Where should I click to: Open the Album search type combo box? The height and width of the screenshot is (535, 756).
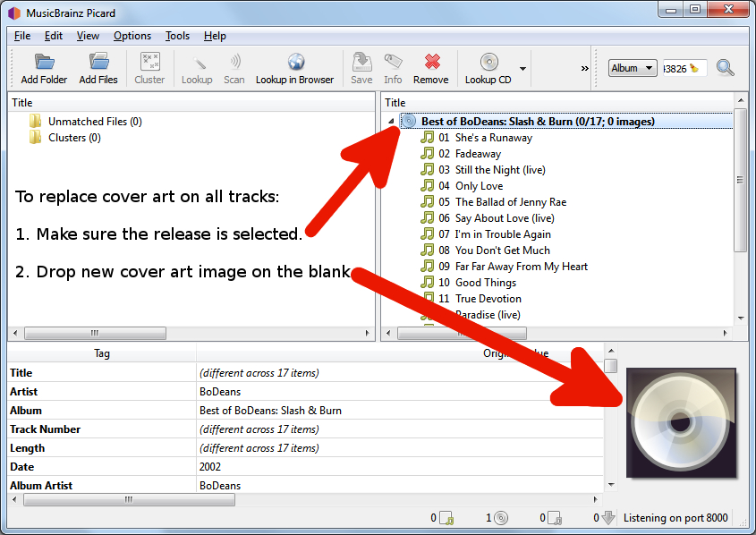tap(633, 68)
